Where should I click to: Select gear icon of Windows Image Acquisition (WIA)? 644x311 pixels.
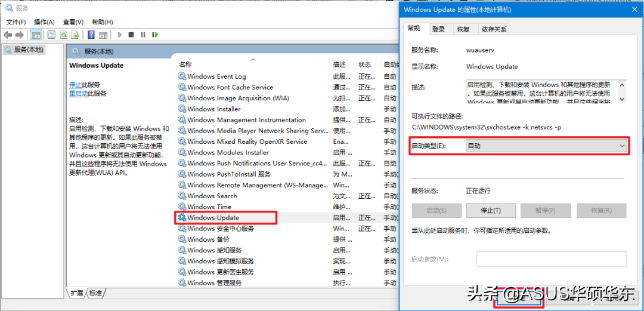(182, 98)
